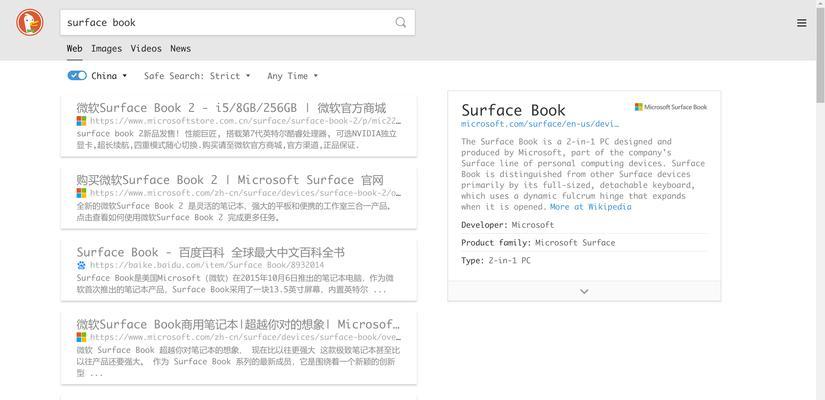Click microsoft.com/zh-cn surface-book-2 URL
This screenshot has height=400, width=825.
click(245, 194)
